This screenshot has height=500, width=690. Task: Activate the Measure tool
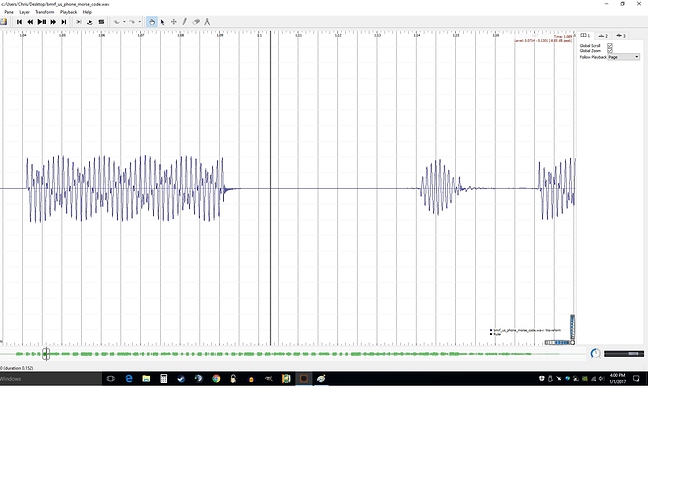(208, 21)
